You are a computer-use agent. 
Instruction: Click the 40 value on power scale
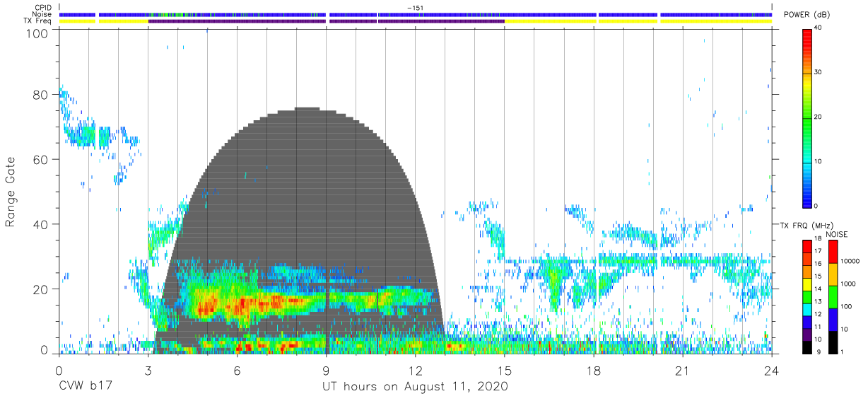818,28
